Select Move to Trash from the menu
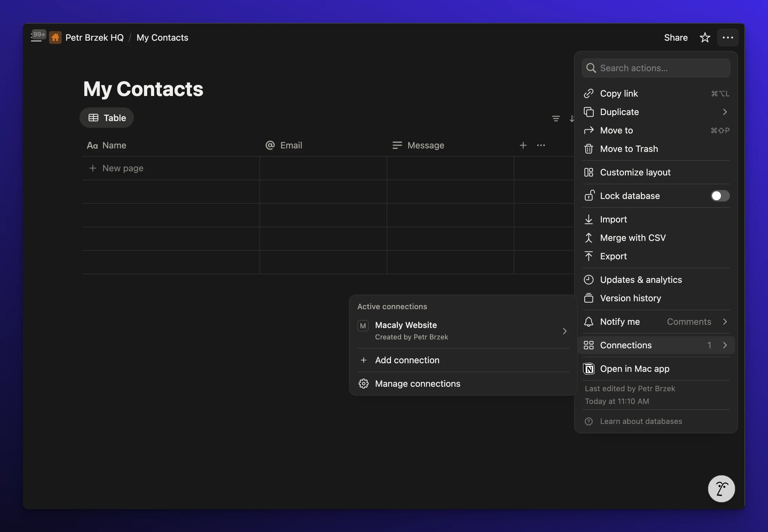768x532 pixels. pyautogui.click(x=629, y=149)
